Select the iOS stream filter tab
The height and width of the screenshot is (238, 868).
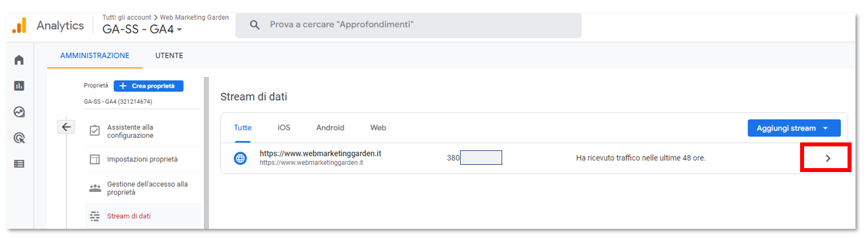[283, 128]
